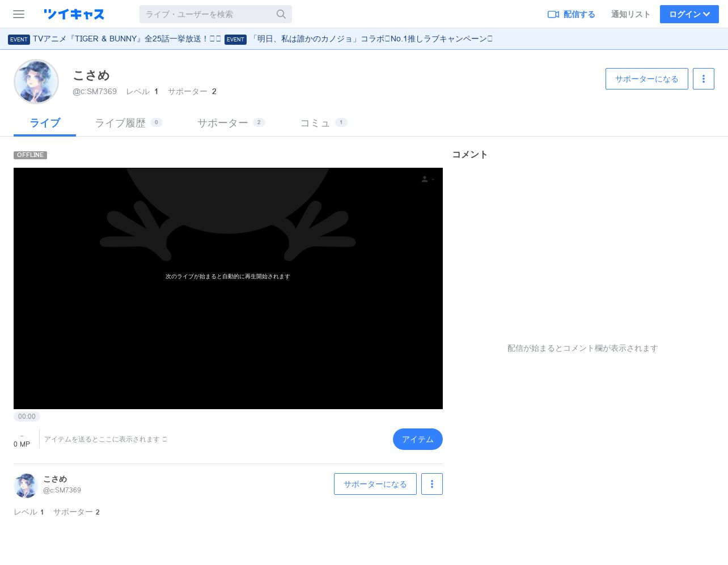Expand the ログイン dropdown button
Image resolution: width=728 pixels, height=565 pixels.
[689, 14]
